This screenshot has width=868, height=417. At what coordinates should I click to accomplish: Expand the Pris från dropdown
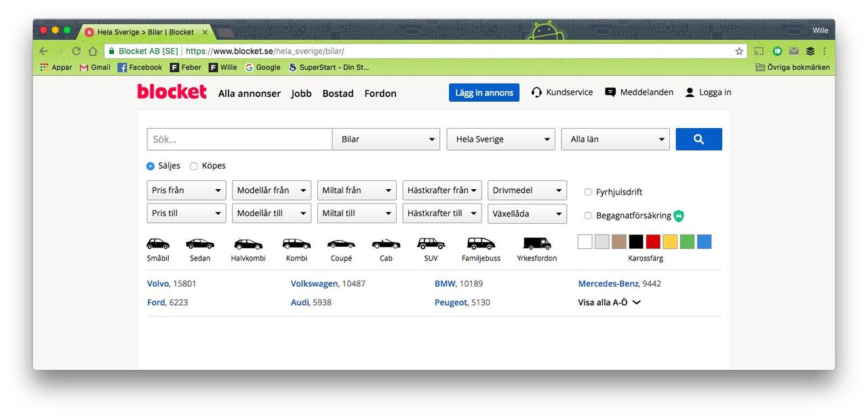186,191
